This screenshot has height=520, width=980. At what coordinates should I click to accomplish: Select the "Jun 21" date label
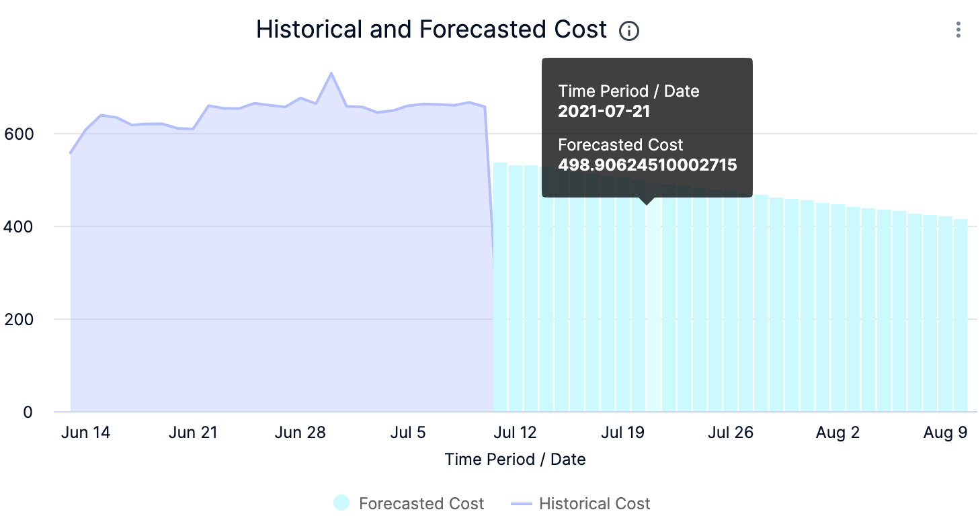[193, 433]
